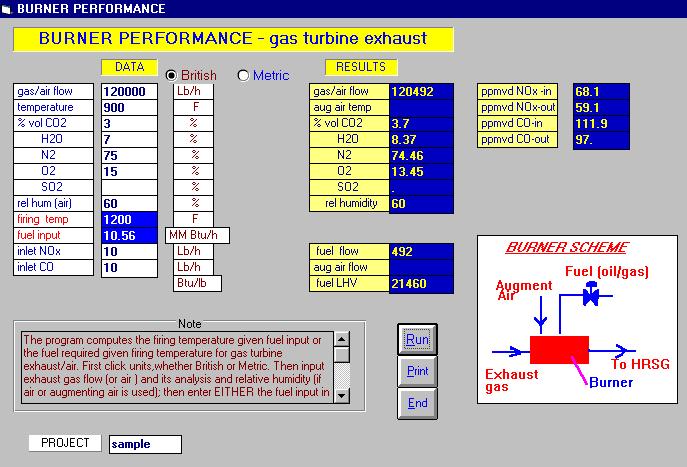The height and width of the screenshot is (467, 687).
Task: Click the fuel valve symbol in burner scheme
Action: 590,297
